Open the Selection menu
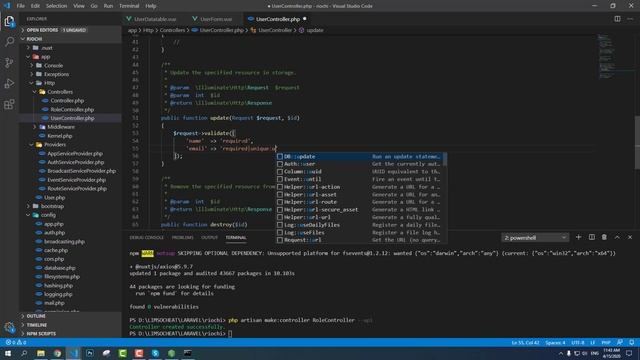640x360 pixels. (56, 6)
